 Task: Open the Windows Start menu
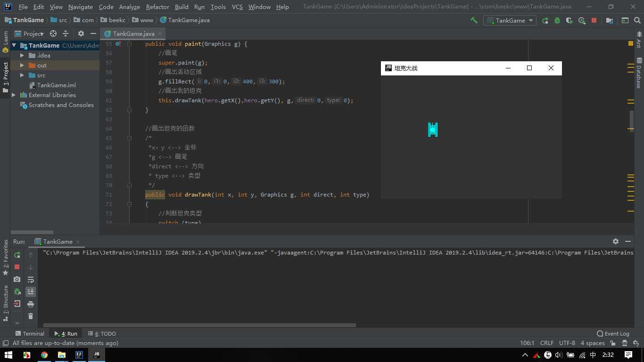pos(8,355)
